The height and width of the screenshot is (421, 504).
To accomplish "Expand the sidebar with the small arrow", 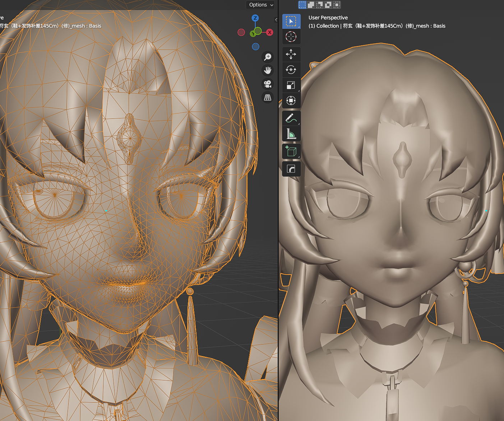I will tap(276, 20).
